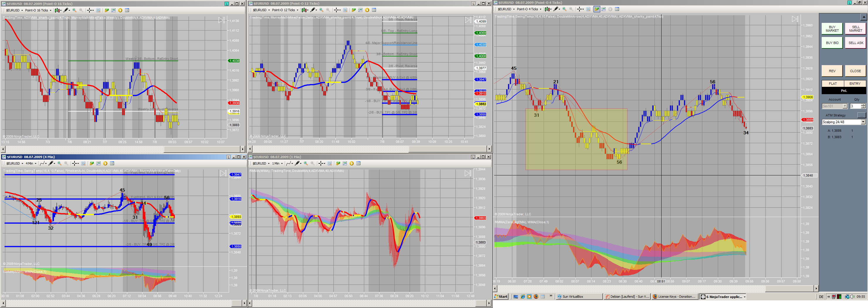The image size is (868, 308).
Task: Click the Qty quantity input field
Action: pyautogui.click(x=855, y=106)
